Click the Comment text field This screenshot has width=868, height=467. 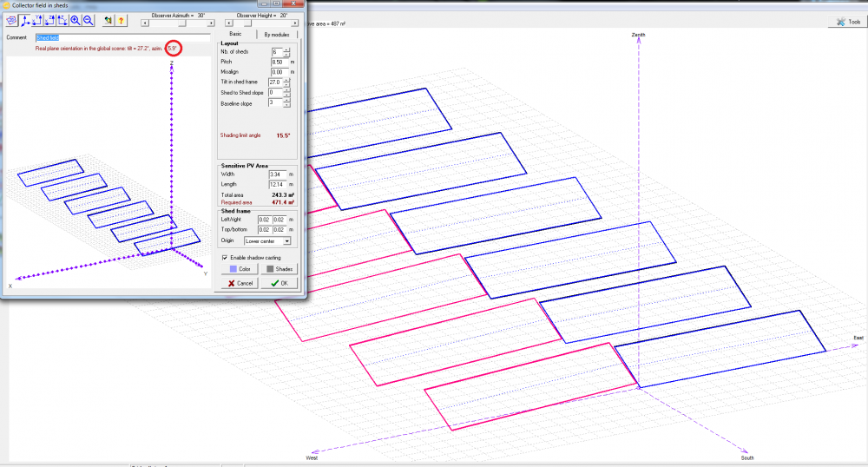tap(122, 38)
